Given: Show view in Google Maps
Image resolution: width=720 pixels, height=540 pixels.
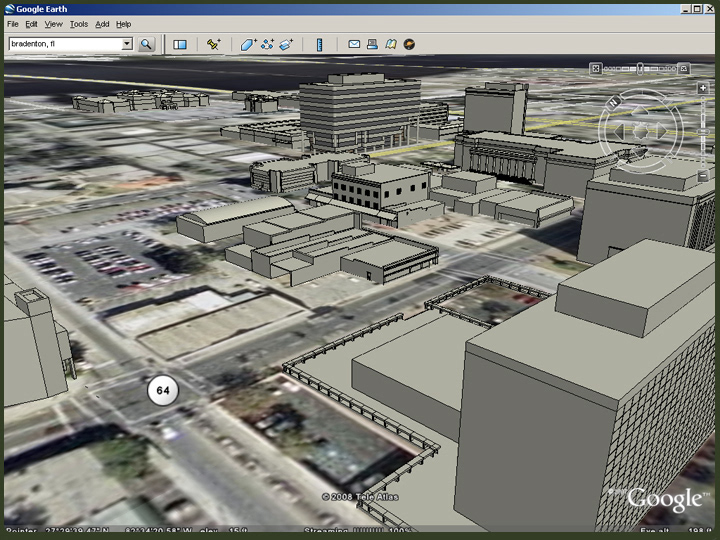Looking at the screenshot, I should [x=391, y=44].
